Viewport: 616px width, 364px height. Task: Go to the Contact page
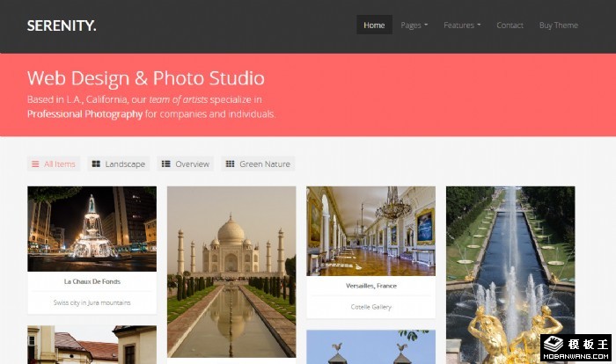tap(510, 25)
